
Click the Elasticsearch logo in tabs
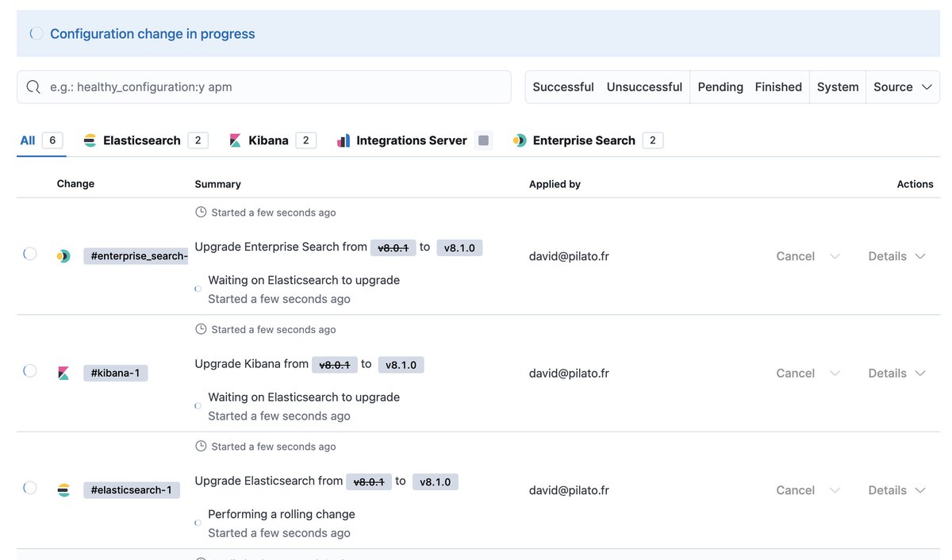tap(90, 140)
